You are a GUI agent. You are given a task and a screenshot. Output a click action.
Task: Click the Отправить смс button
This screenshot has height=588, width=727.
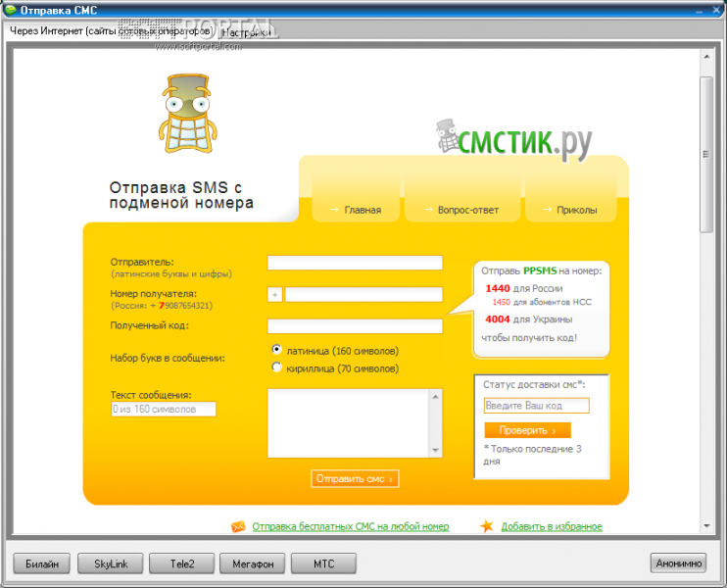[355, 478]
